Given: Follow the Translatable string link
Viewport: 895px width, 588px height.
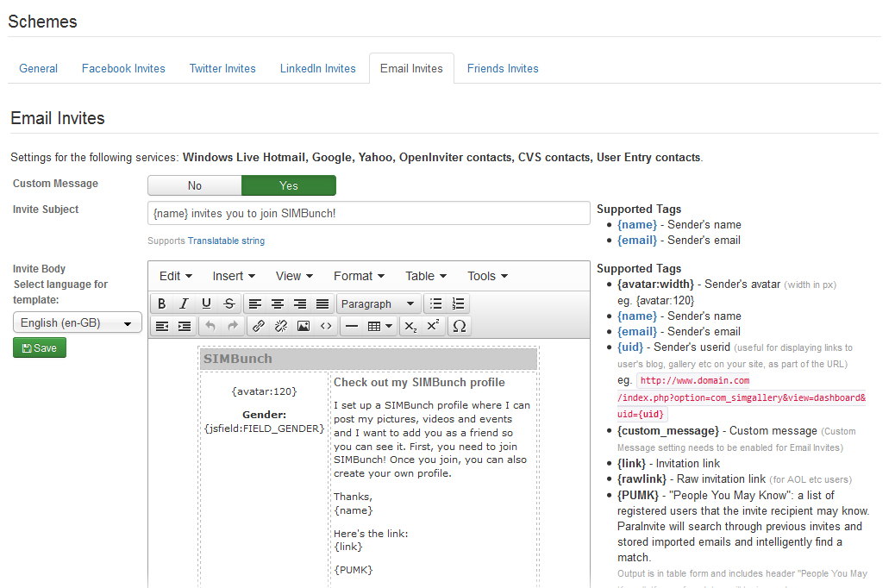Looking at the screenshot, I should (227, 241).
